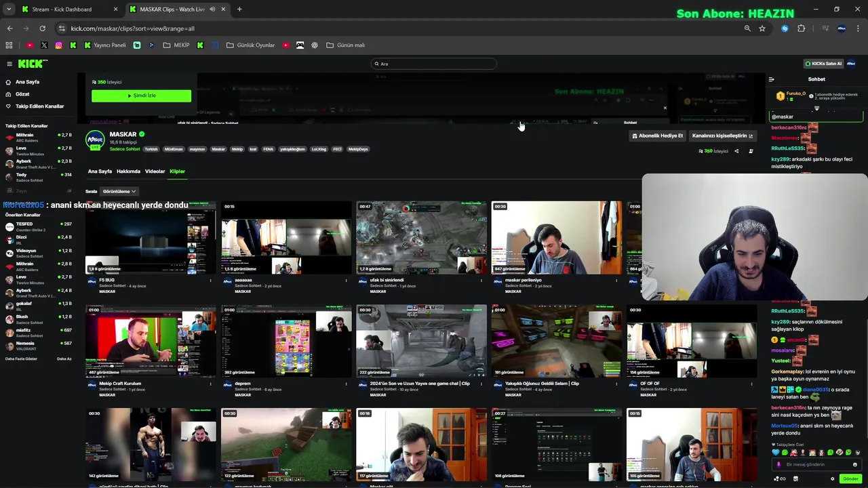Open the Kick hamburger menu
The image size is (868, 488).
pos(9,64)
